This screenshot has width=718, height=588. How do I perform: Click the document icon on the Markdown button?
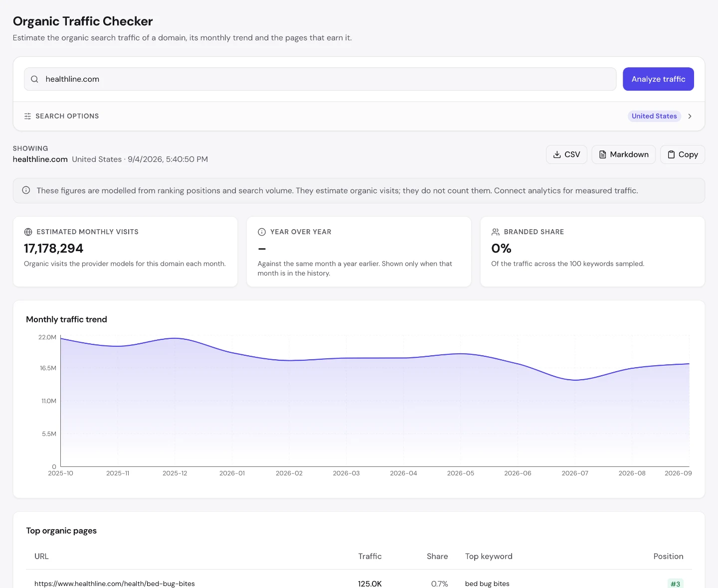tap(602, 154)
